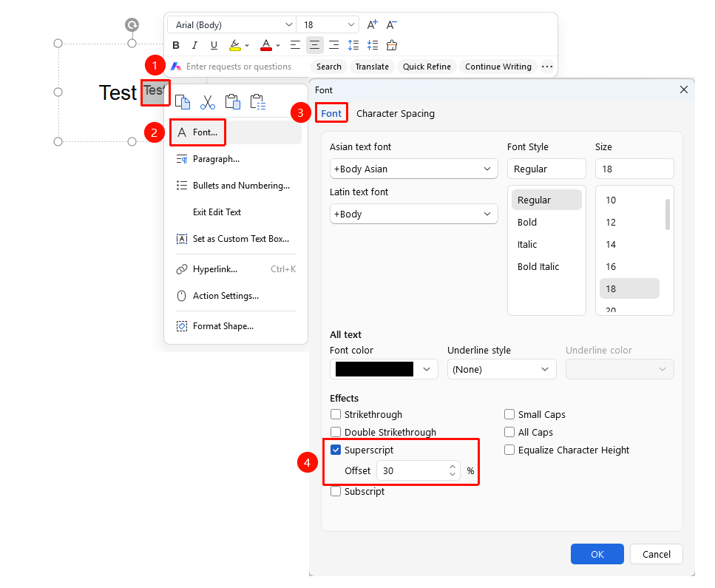Toggle Italic in the floating toolbar
Viewport: 715px width, 588px height.
click(194, 45)
